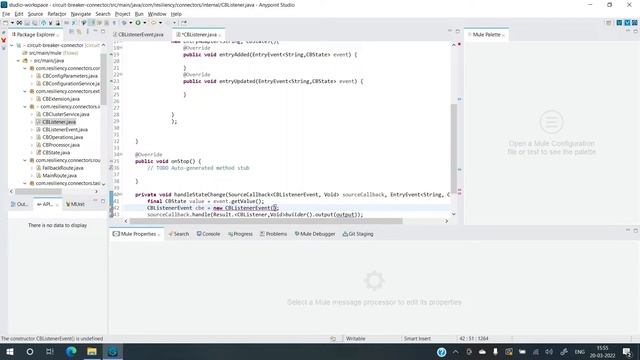Open the Navigate menu
Viewport: 640px width, 360px height.
click(x=81, y=14)
